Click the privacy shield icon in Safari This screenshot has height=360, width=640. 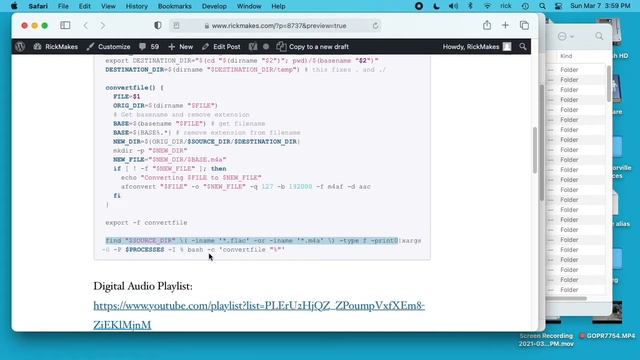click(158, 25)
